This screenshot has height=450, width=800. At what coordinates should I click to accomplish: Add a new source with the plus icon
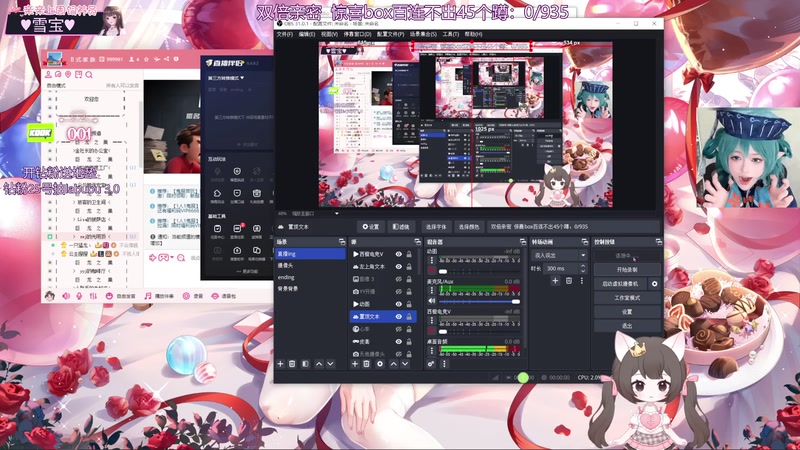pos(355,364)
